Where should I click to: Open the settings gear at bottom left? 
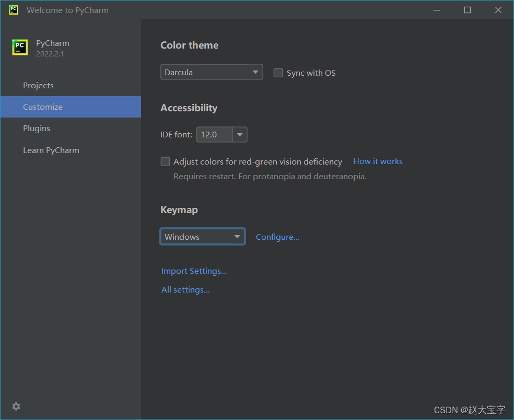click(16, 406)
